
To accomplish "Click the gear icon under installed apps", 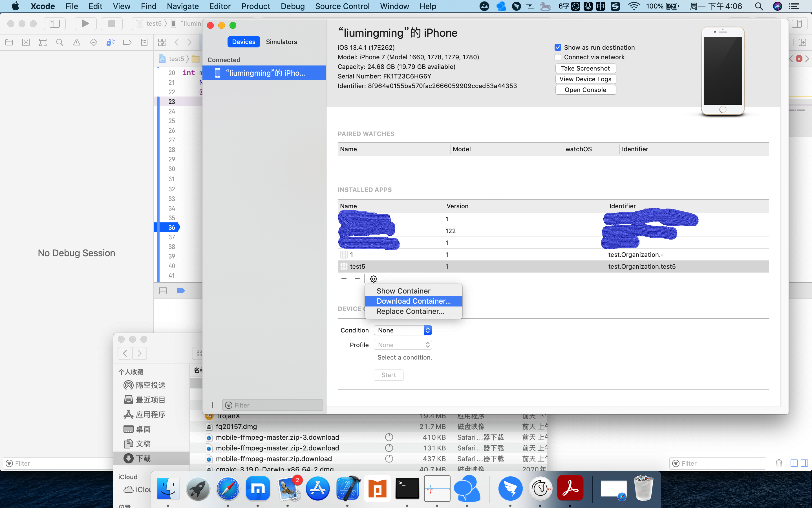I will (x=374, y=279).
